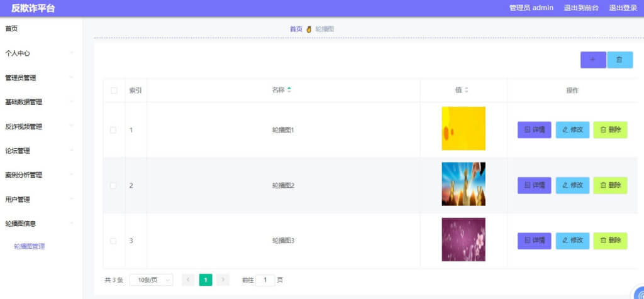Click the purple floral thumbnail of 轮播图3

(464, 239)
